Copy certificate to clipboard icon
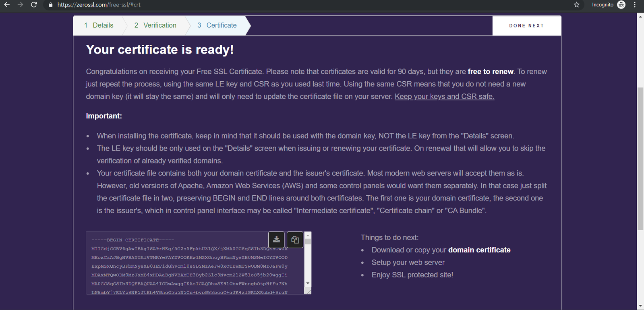Viewport: 644px width, 310px height. (x=295, y=240)
